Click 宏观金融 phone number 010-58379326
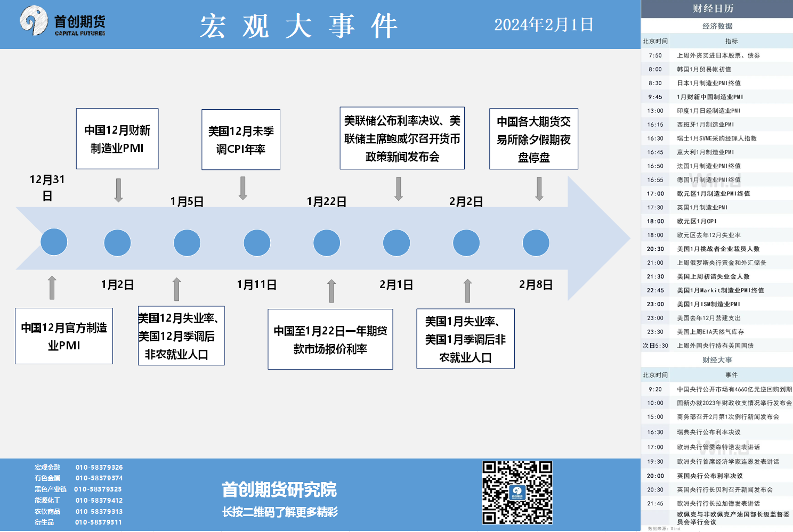 point(99,468)
